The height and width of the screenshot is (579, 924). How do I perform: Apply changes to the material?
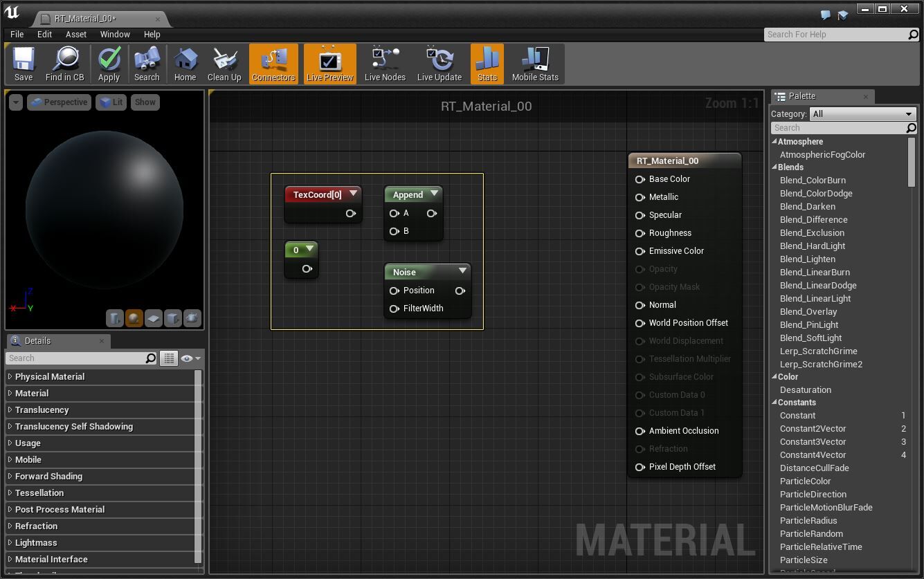(109, 64)
